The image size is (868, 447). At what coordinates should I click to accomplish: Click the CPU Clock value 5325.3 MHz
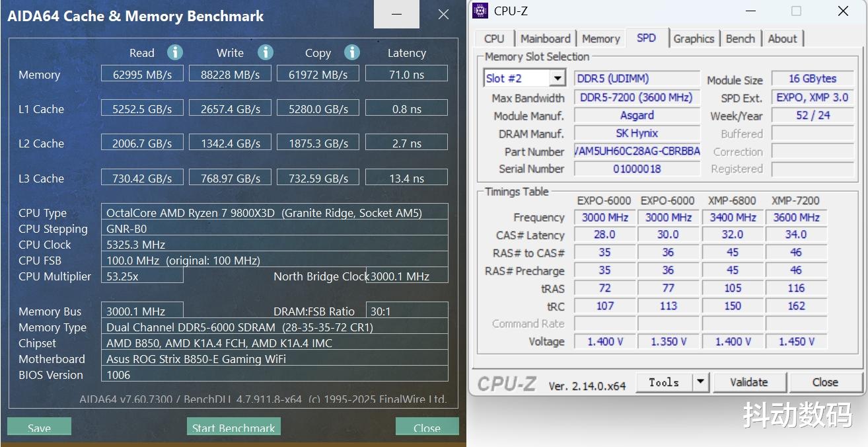(x=274, y=244)
